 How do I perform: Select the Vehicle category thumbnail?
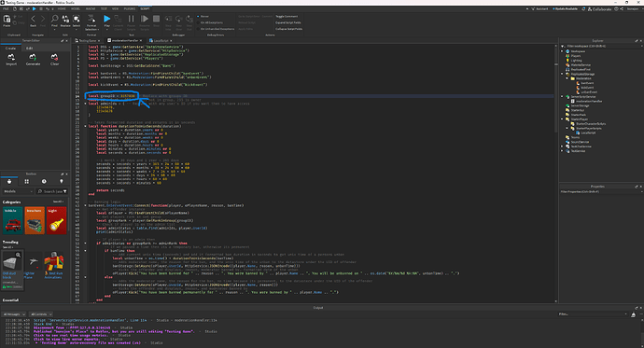pyautogui.click(x=12, y=221)
